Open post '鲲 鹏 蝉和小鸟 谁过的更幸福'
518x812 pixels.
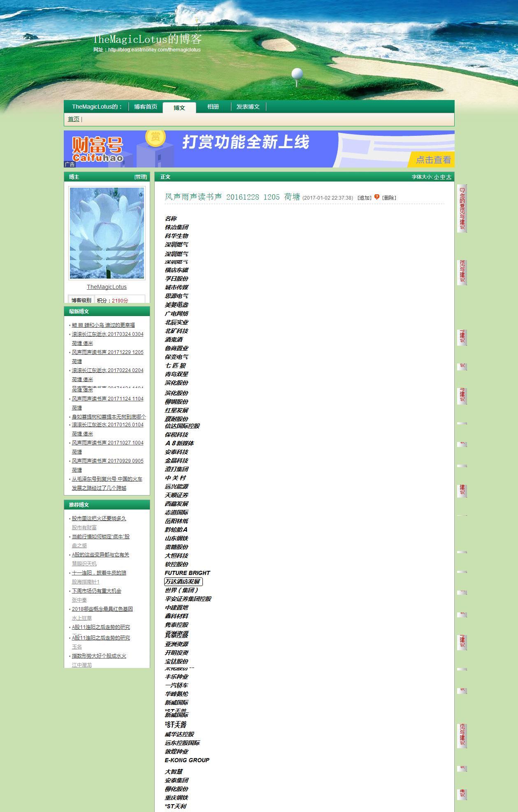103,325
